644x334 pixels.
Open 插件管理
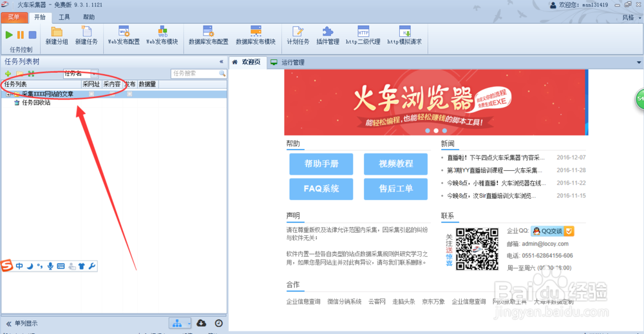point(328,35)
